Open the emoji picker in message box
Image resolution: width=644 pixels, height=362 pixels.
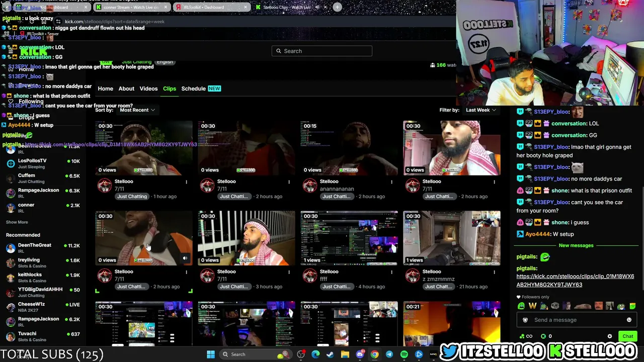[629, 320]
